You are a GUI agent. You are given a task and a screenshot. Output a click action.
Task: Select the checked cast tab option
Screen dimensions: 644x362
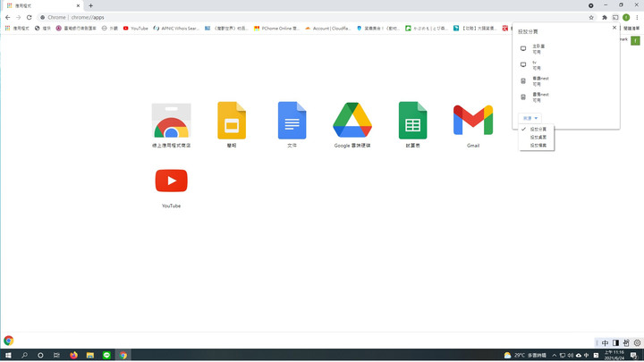[x=537, y=130]
